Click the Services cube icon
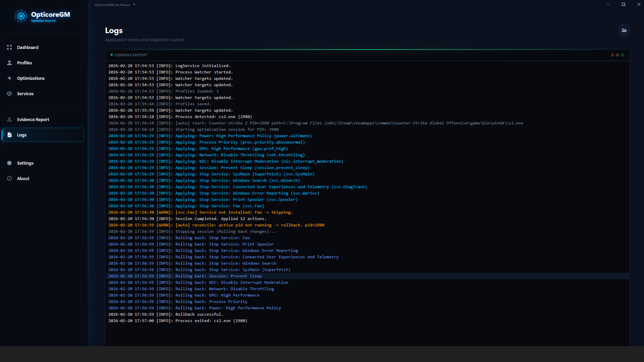This screenshot has height=362, width=644. point(9,94)
